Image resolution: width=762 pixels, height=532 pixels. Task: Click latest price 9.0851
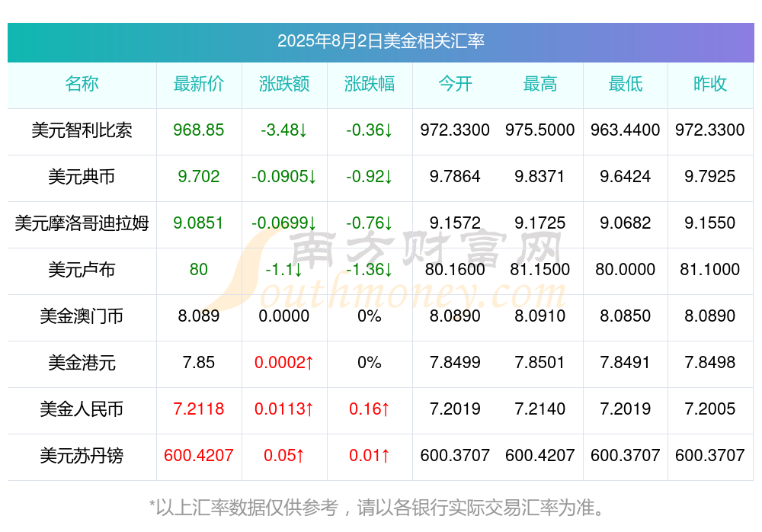198,223
